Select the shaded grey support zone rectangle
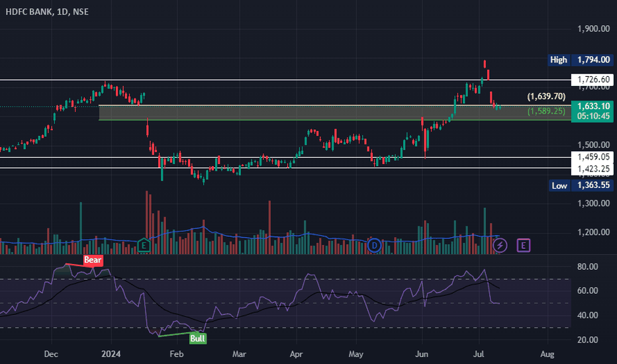Viewport: 617px width, 364px height. point(334,113)
